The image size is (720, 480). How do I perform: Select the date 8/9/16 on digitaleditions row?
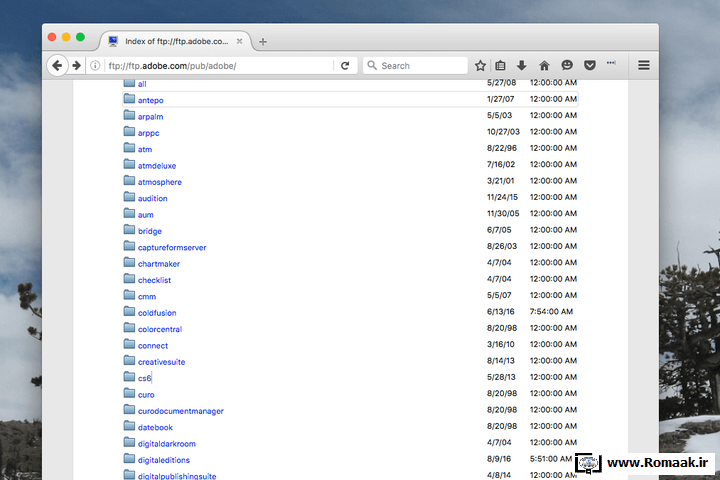[x=499, y=459]
